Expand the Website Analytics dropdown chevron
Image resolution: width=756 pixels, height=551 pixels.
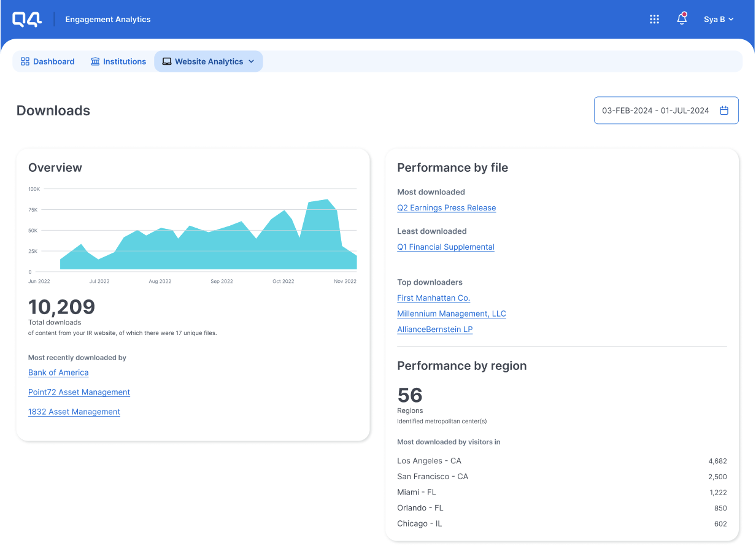(x=251, y=61)
